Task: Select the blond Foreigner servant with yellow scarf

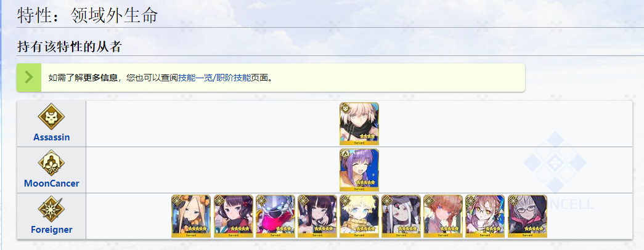Action: [x=359, y=216]
